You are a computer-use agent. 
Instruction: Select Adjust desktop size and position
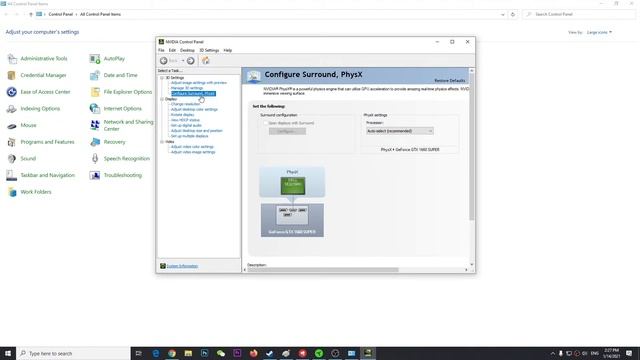[x=197, y=131]
